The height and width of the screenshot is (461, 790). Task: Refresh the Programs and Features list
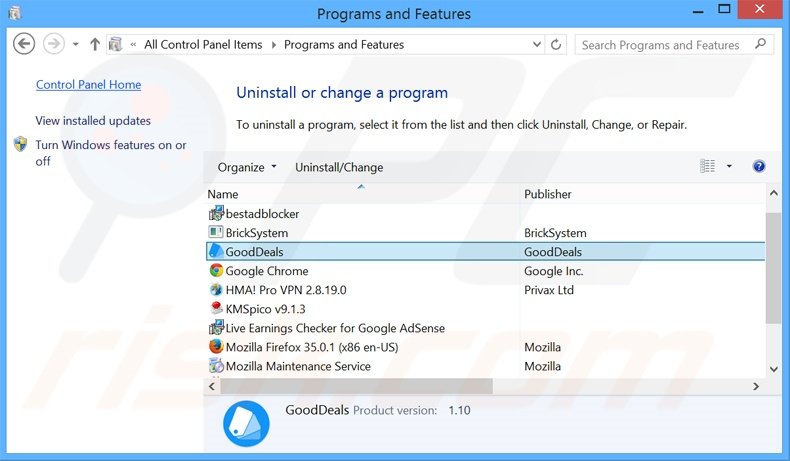(x=556, y=44)
